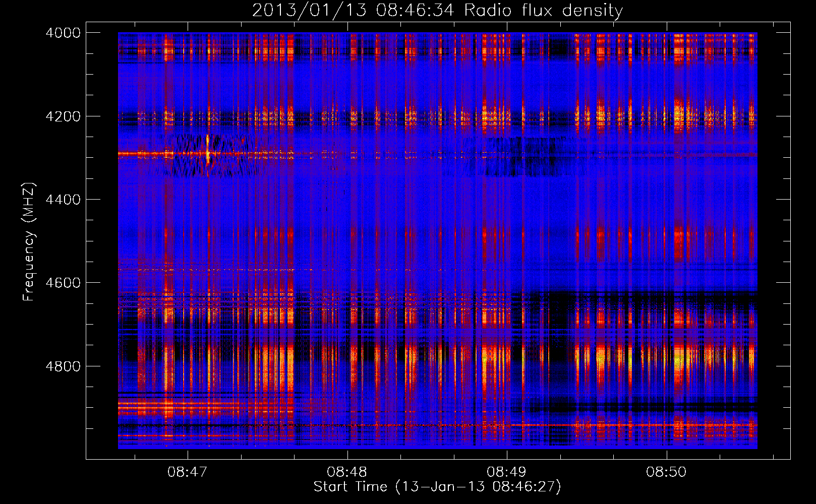This screenshot has height=504, width=816.
Task: Select the 4800 frequency tick label
Action: 63,366
